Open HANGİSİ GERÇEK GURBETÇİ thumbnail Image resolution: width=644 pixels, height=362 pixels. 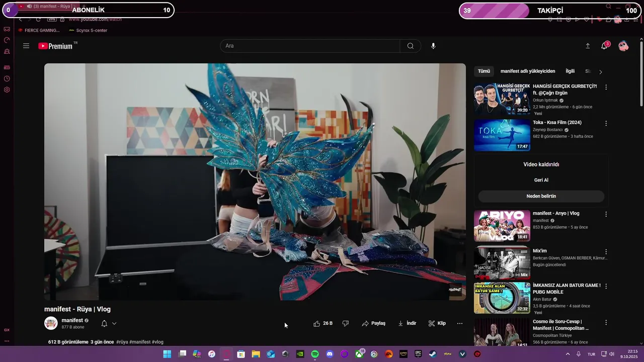click(x=502, y=99)
